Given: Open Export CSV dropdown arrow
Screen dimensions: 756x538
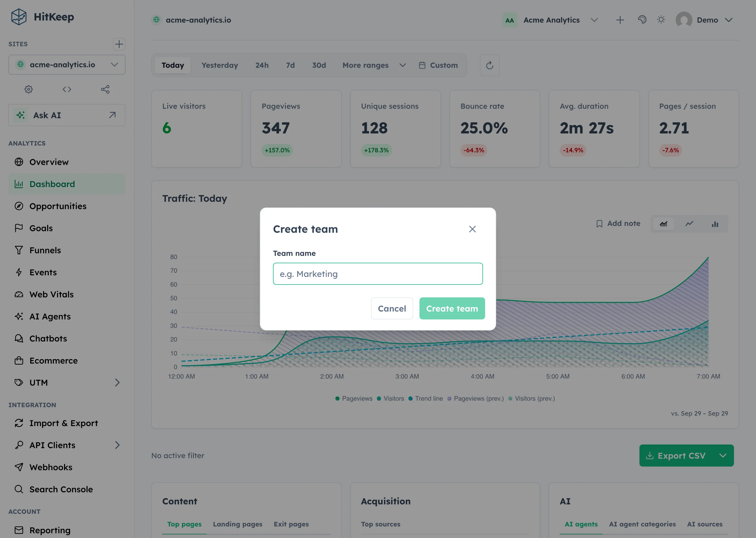Looking at the screenshot, I should point(723,456).
